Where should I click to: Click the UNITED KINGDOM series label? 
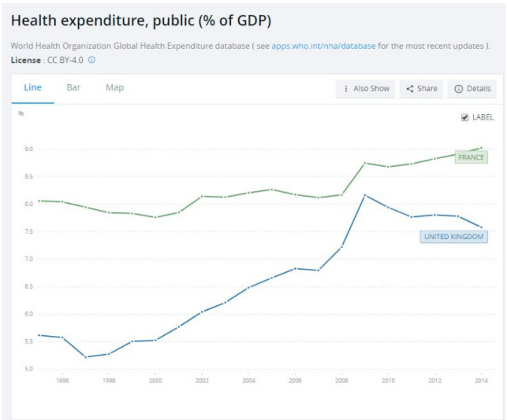453,237
